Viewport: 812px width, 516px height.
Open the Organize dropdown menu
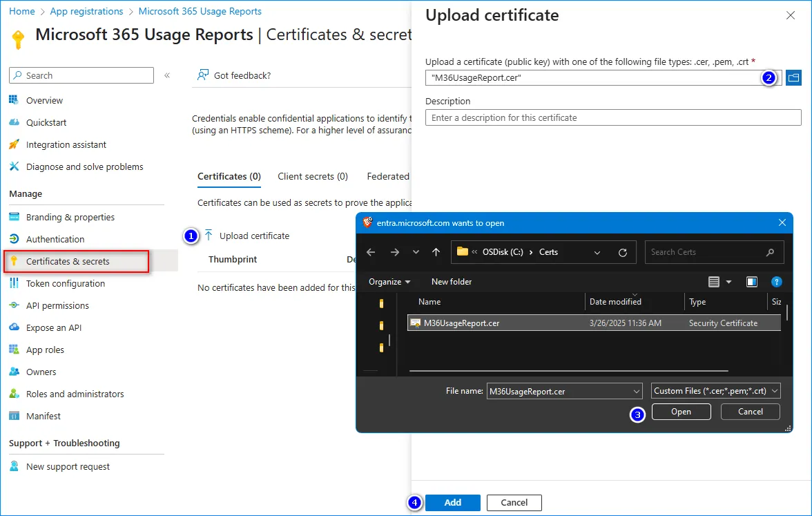pyautogui.click(x=389, y=282)
